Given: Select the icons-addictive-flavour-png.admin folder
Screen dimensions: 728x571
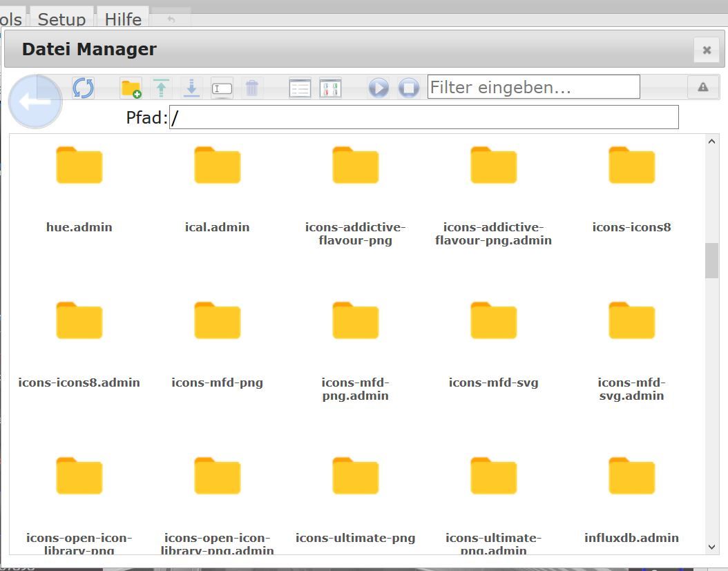Looking at the screenshot, I should (x=494, y=195).
